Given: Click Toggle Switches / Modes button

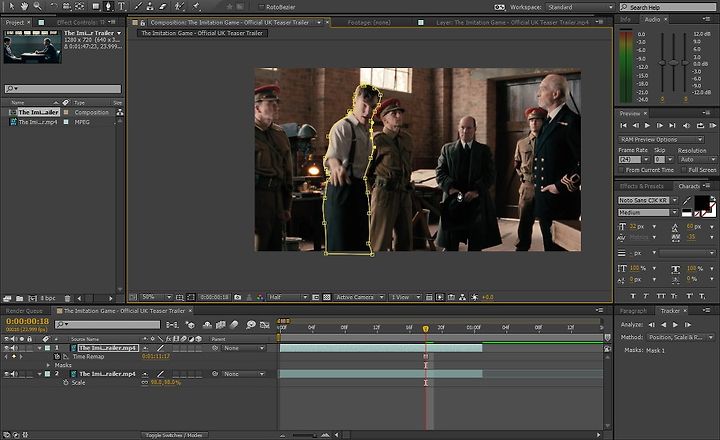Looking at the screenshot, I should coord(174,435).
